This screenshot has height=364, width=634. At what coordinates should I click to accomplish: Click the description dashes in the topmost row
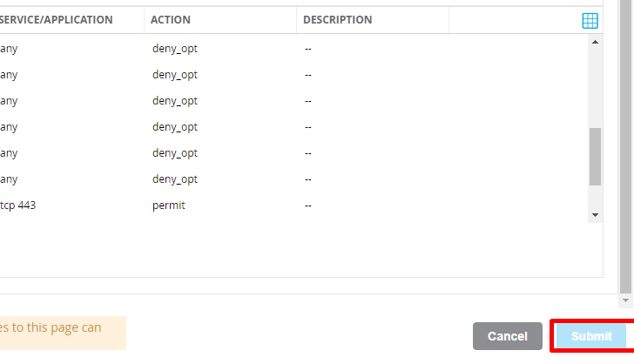[308, 49]
